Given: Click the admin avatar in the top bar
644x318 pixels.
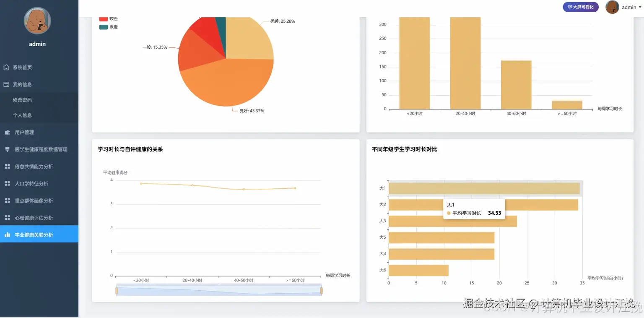Looking at the screenshot, I should [612, 7].
